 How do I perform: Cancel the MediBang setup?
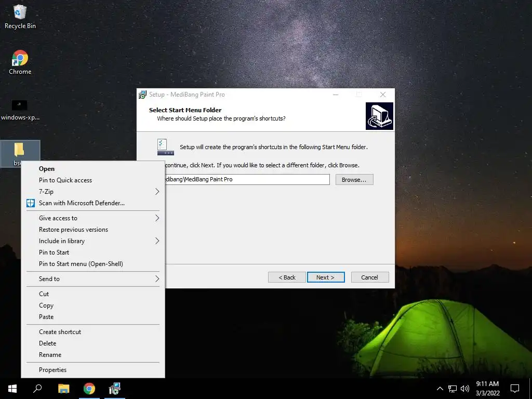370,277
